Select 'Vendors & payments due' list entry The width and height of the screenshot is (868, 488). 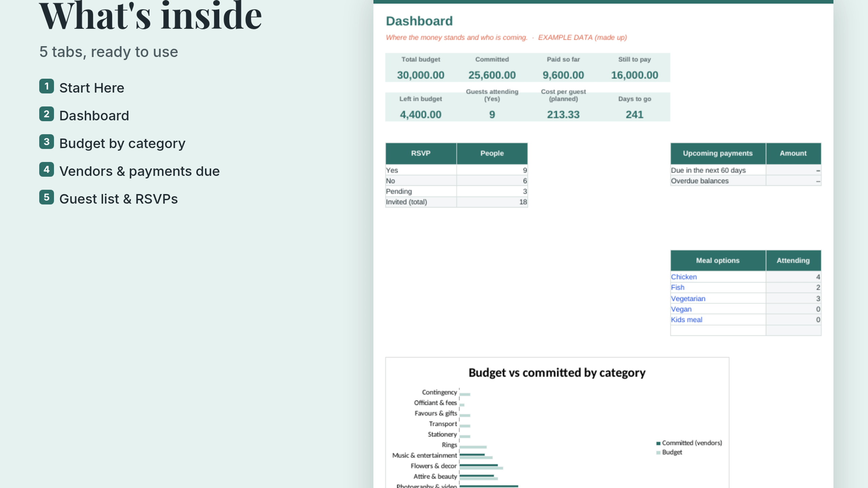click(x=140, y=171)
